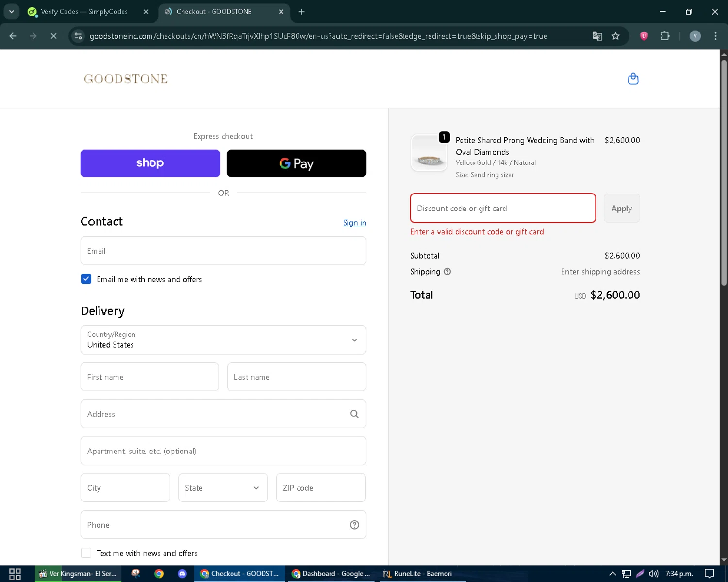Screen dimensions: 728x582
Task: Open site information icon in address bar
Action: click(78, 36)
